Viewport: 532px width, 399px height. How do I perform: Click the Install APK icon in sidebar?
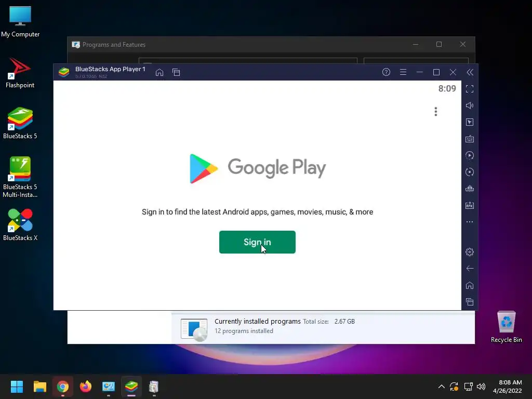point(470,205)
